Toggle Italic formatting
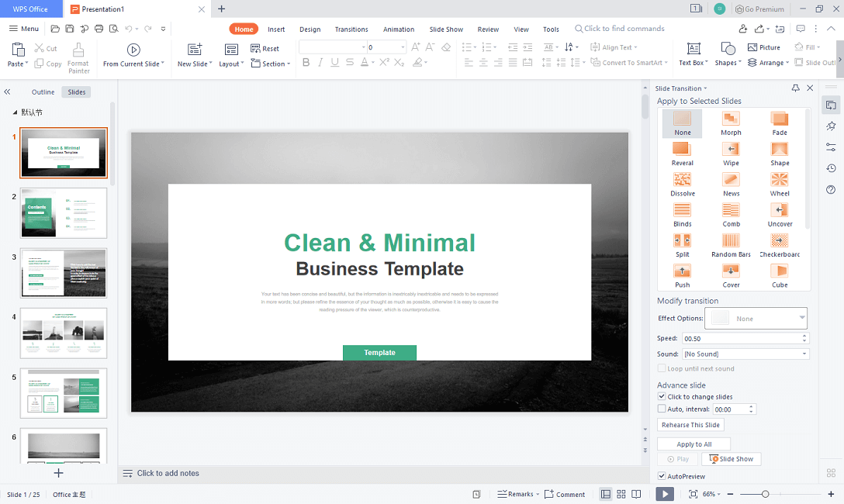 tap(320, 62)
